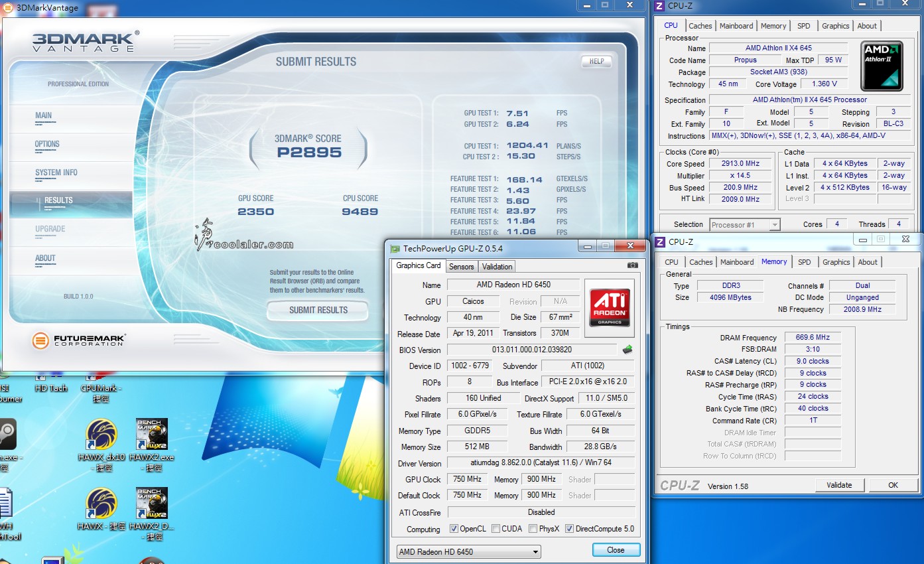Open the Caches tab in CPU-Z memory window
Viewport: 924px width, 564px height.
[x=701, y=262]
